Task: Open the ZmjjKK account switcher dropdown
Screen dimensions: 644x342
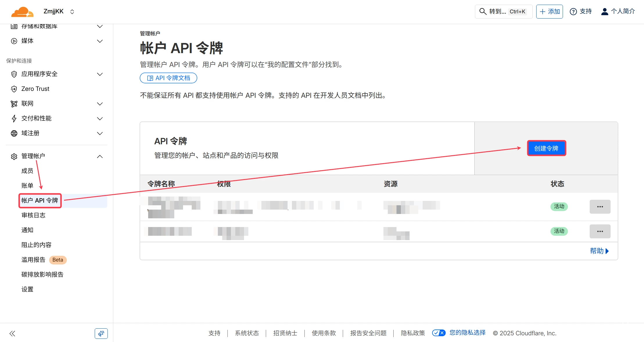Action: (x=71, y=11)
